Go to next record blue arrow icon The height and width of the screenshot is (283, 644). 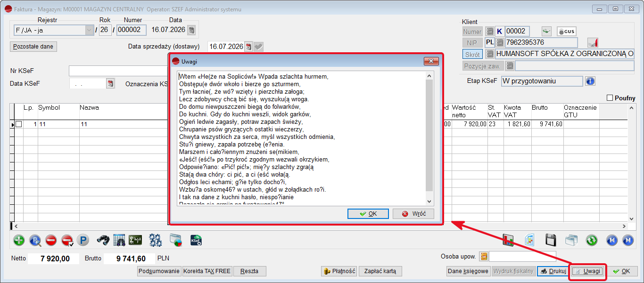click(x=627, y=240)
